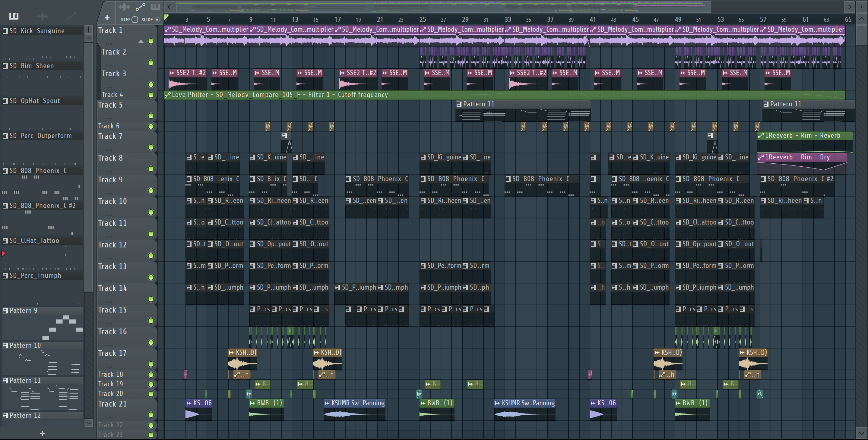Click the playlist scroll right arrow
Viewport: 868px width, 440px height.
(x=850, y=6)
